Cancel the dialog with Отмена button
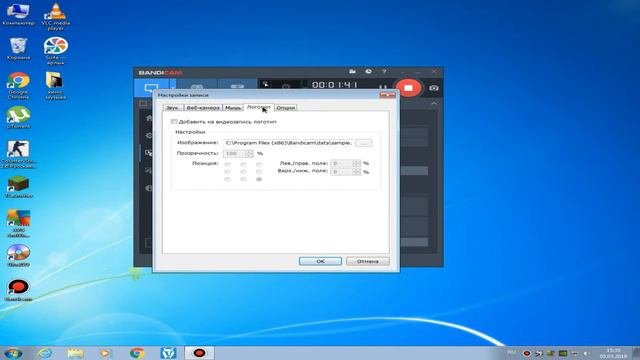 pyautogui.click(x=368, y=261)
